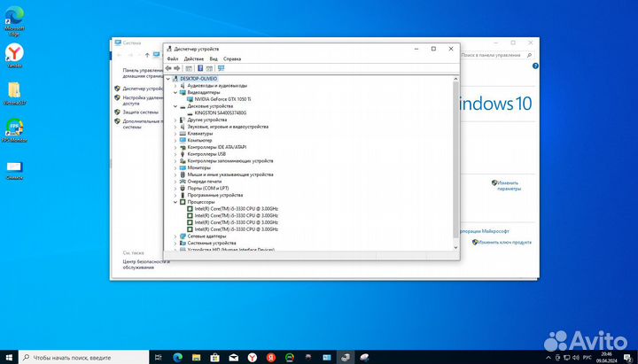Screen dimensions: 638x364
Task: Click the scrollbar down arrow in device list
Action: tap(455, 247)
